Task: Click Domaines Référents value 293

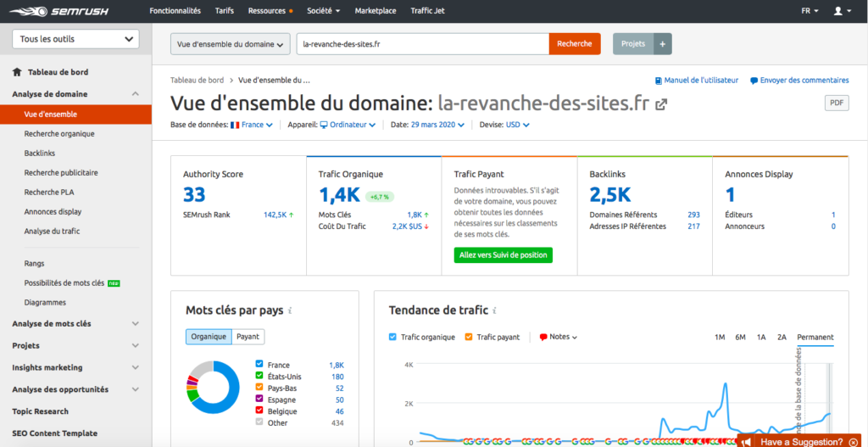Action: 693,215
